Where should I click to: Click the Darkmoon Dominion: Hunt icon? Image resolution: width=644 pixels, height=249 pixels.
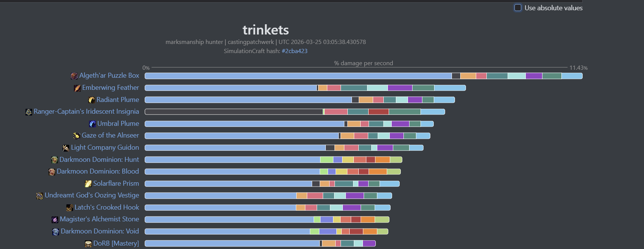[x=55, y=160]
